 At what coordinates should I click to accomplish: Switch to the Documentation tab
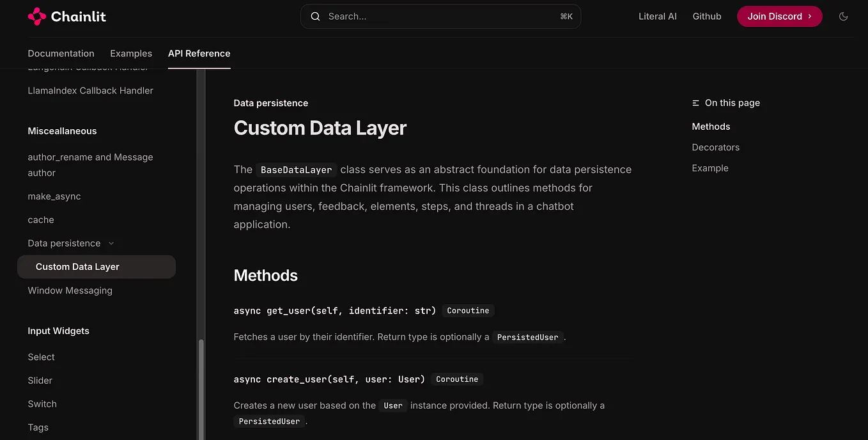[x=61, y=53]
